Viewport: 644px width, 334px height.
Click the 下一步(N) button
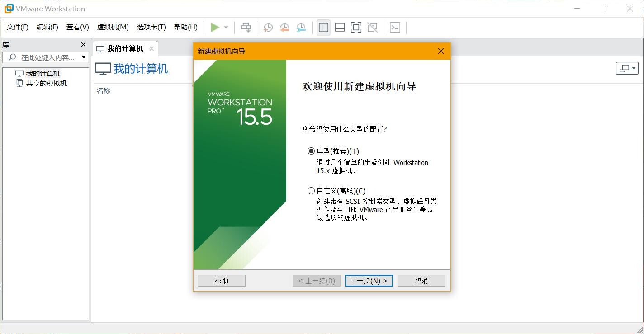369,281
